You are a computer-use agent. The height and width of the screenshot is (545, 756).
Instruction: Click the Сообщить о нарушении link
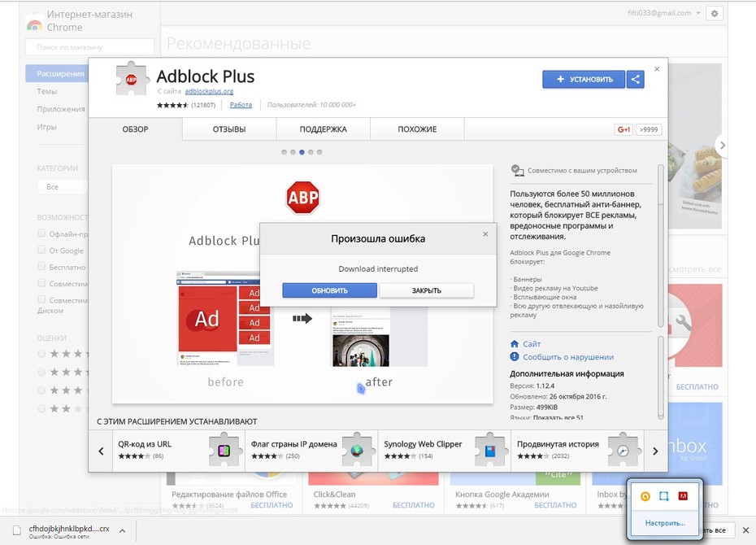coord(568,357)
